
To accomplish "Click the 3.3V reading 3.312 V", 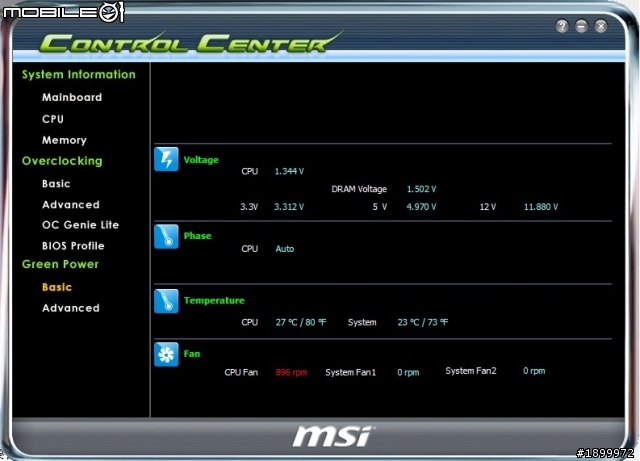I will click(x=289, y=207).
